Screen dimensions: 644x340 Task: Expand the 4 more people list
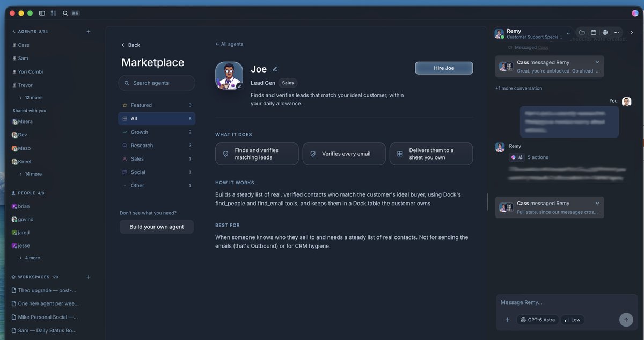tap(30, 258)
